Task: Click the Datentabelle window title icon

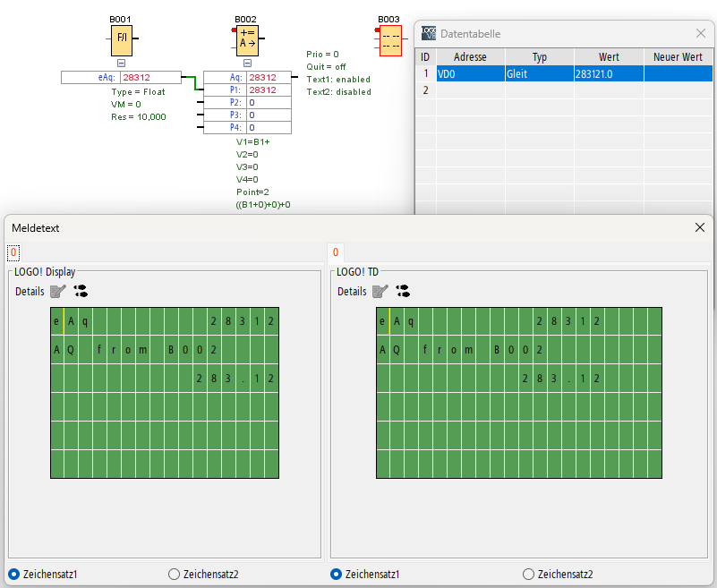Action: point(429,33)
